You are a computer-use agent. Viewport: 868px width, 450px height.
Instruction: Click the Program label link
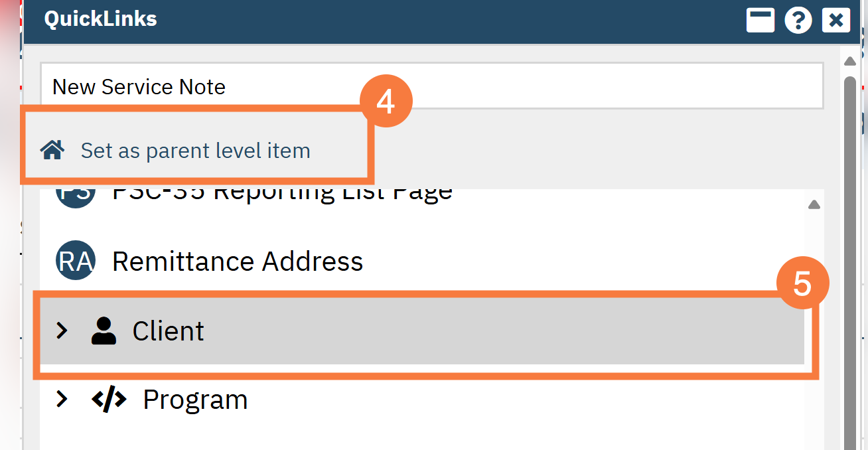pos(194,399)
